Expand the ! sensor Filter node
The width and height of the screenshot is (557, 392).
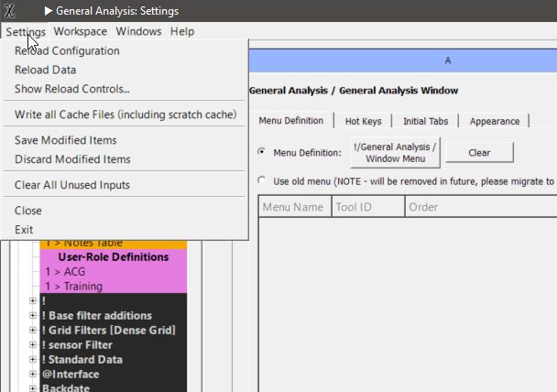33,344
